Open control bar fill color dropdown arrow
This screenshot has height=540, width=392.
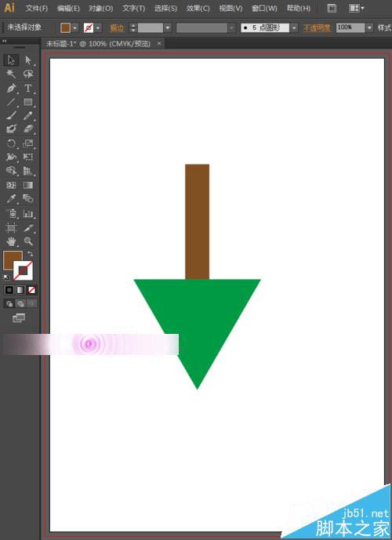(74, 27)
